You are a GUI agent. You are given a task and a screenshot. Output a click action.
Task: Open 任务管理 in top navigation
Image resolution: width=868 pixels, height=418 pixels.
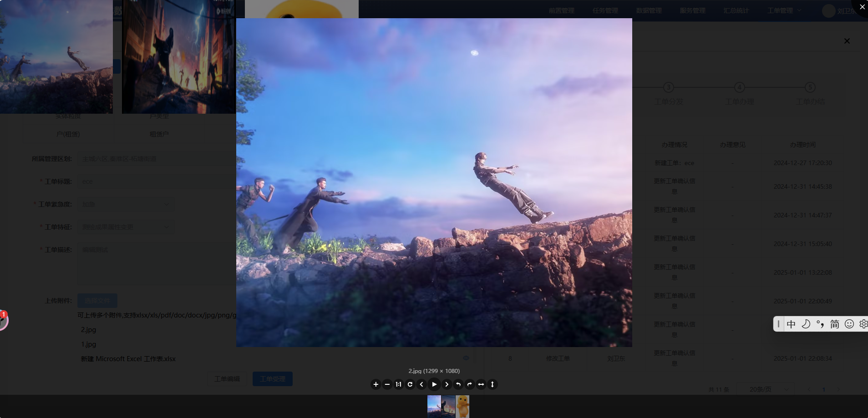coord(605,10)
